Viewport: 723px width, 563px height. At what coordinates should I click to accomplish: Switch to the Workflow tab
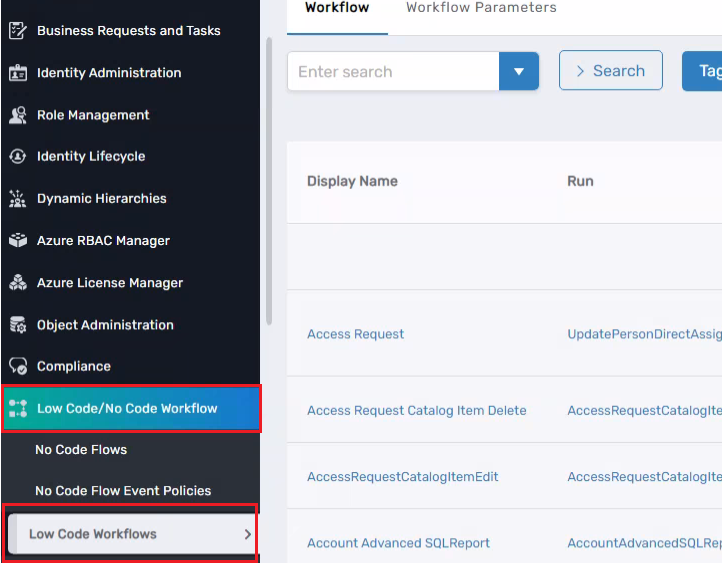(337, 7)
